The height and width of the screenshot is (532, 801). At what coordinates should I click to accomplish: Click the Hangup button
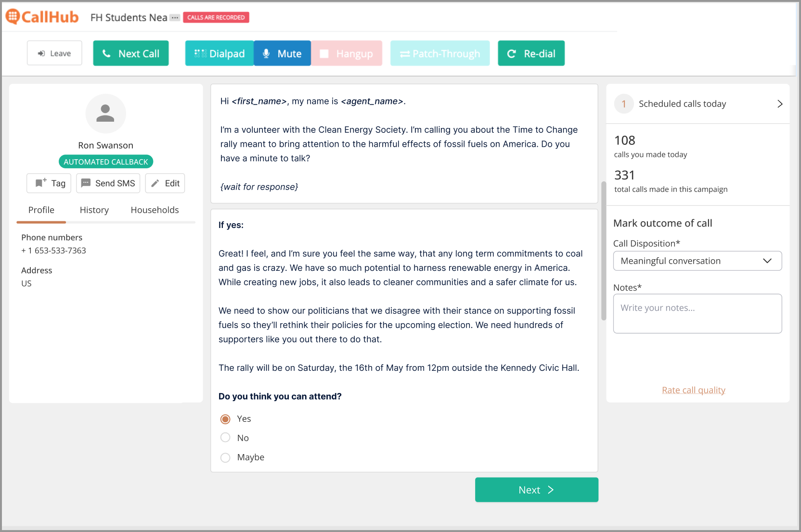coord(347,53)
